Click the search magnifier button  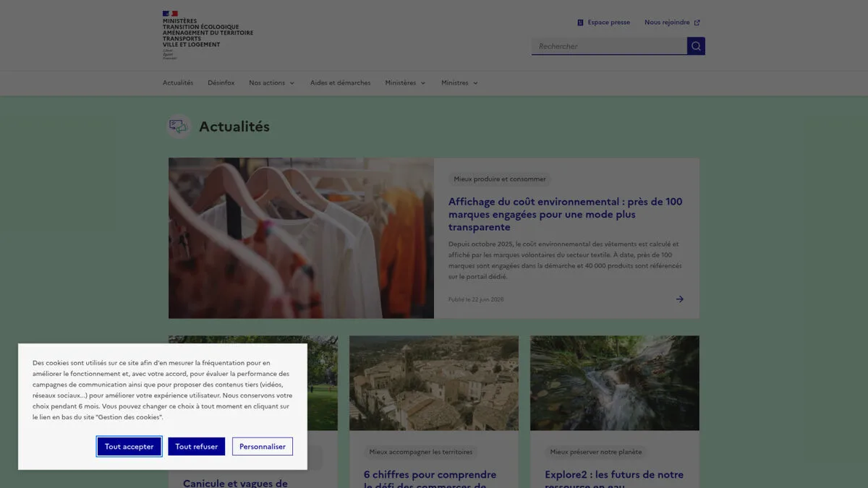[696, 46]
